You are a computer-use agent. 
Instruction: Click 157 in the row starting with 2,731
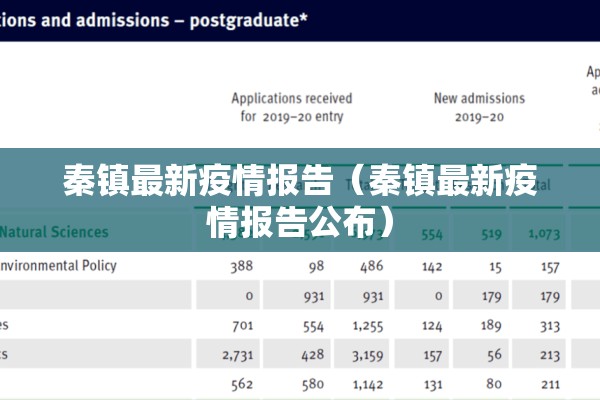433,356
